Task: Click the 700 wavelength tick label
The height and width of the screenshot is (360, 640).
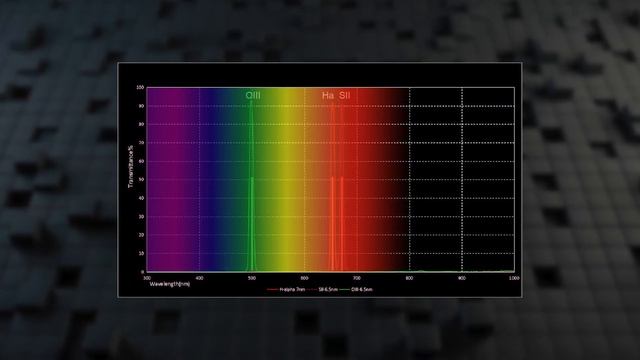Action: pyautogui.click(x=357, y=278)
